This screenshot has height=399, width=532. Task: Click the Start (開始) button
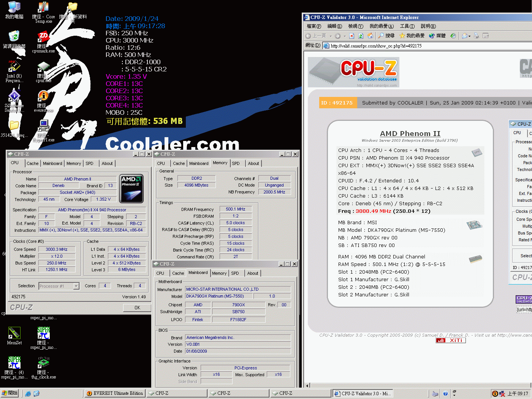[10, 393]
